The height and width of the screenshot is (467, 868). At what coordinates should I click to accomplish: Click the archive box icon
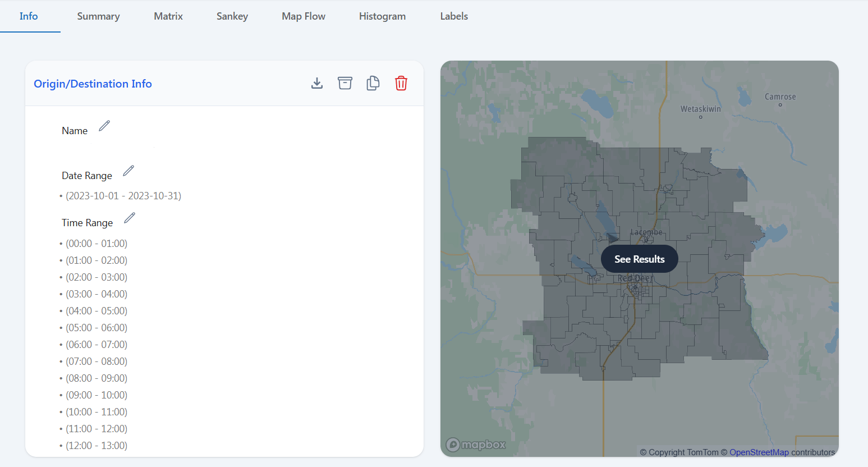coord(345,83)
